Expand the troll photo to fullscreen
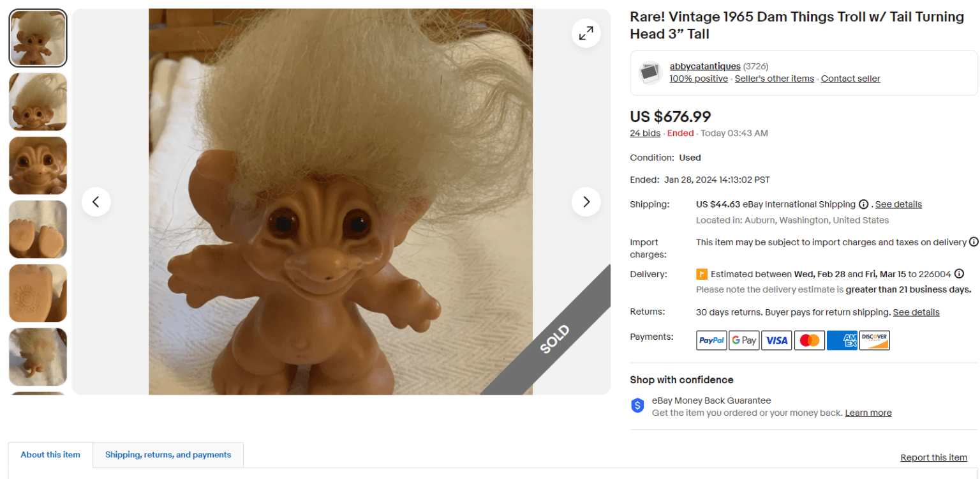The height and width of the screenshot is (479, 980). (x=586, y=33)
